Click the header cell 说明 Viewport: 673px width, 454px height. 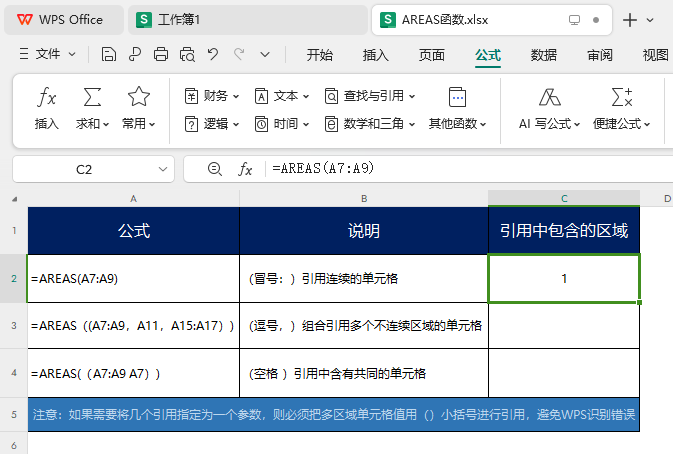364,231
